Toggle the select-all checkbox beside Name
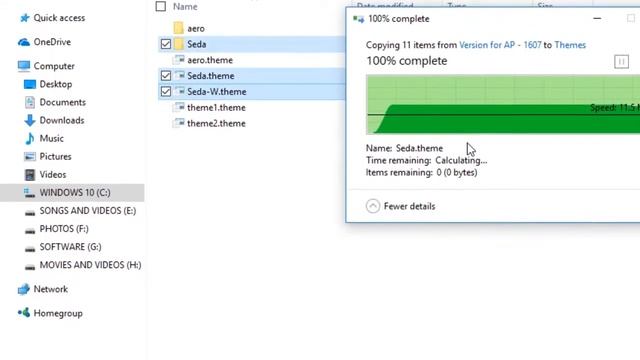640x360 pixels. [x=161, y=6]
